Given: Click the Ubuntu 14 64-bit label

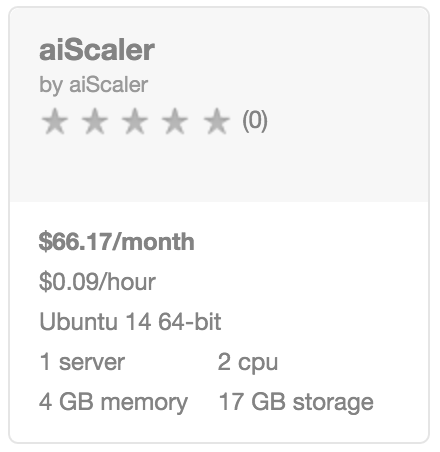Looking at the screenshot, I should [x=130, y=322].
